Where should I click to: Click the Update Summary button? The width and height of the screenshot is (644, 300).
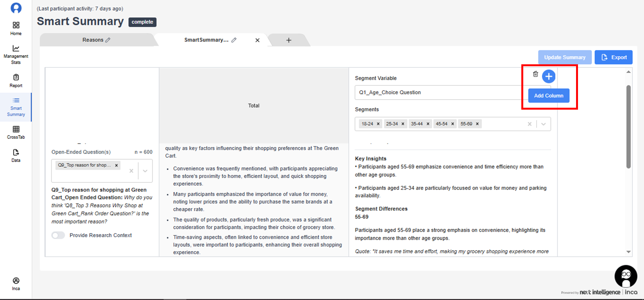click(564, 57)
